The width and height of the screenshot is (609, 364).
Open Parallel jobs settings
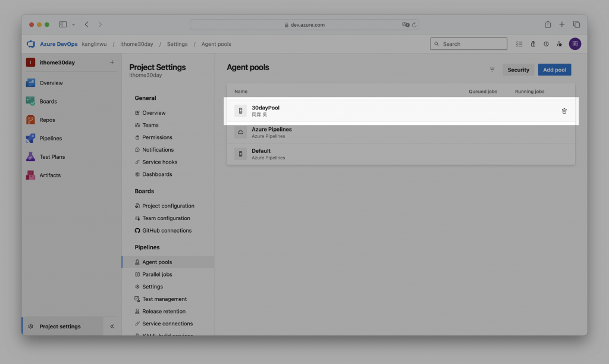coord(157,274)
